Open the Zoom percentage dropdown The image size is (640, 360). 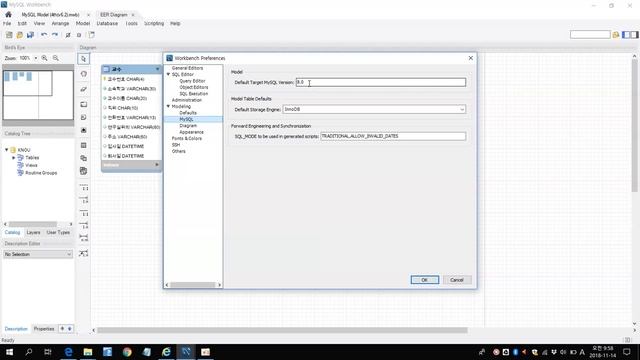[x=36, y=58]
